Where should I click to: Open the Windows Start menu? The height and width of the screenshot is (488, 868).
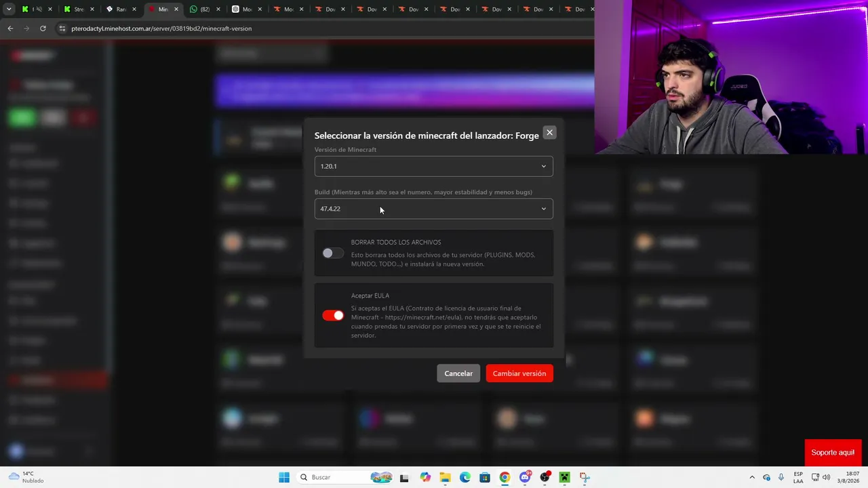[x=284, y=477]
